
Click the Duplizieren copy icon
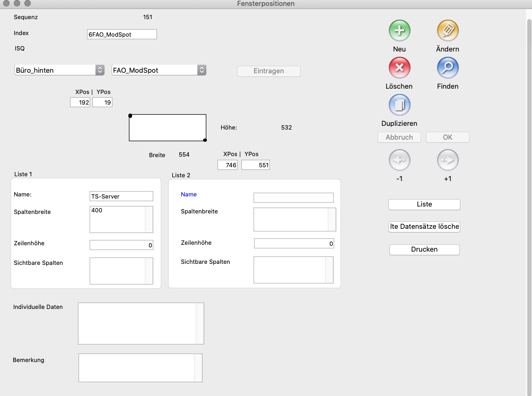point(399,105)
